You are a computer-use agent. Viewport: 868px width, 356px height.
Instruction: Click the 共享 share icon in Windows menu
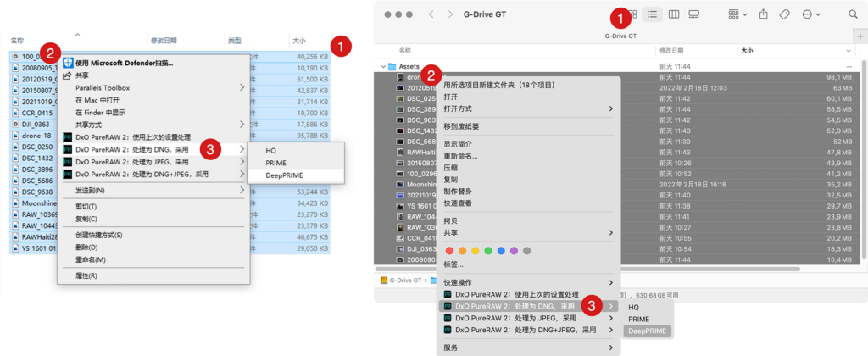click(x=68, y=75)
